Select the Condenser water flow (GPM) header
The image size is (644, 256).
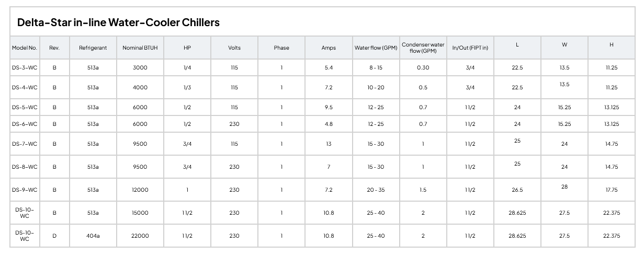(423, 48)
